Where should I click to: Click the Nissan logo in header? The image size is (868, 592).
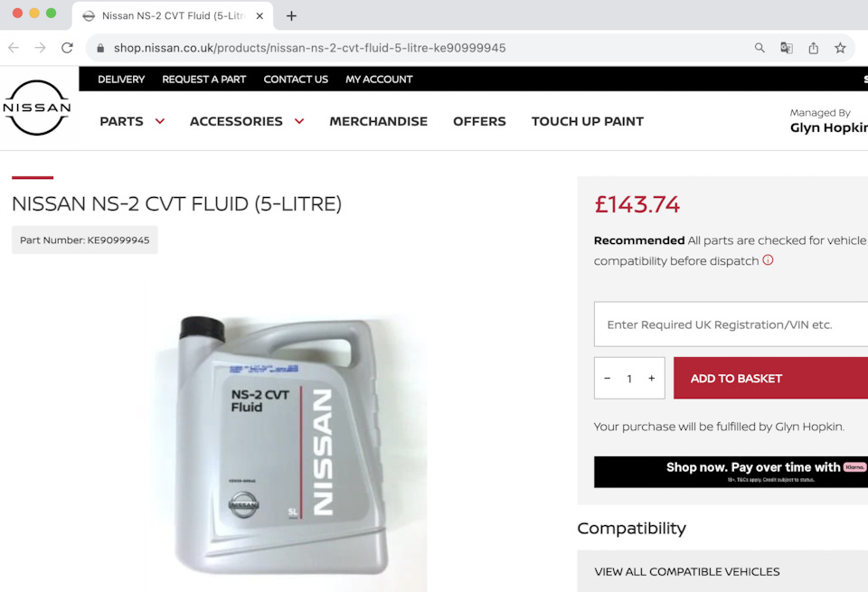37,108
